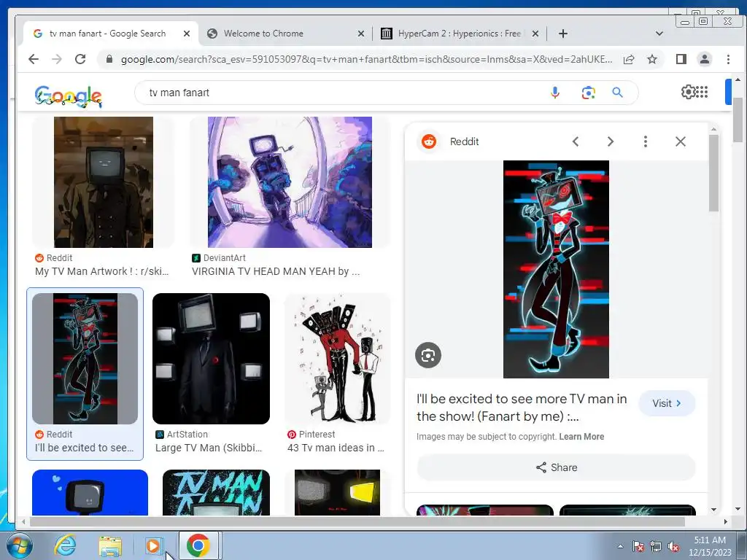
Task: Open Google settings gear
Action: (x=688, y=91)
